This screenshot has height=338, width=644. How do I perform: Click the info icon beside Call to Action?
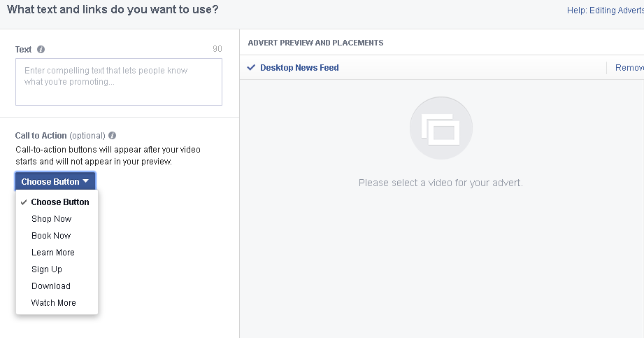[113, 136]
